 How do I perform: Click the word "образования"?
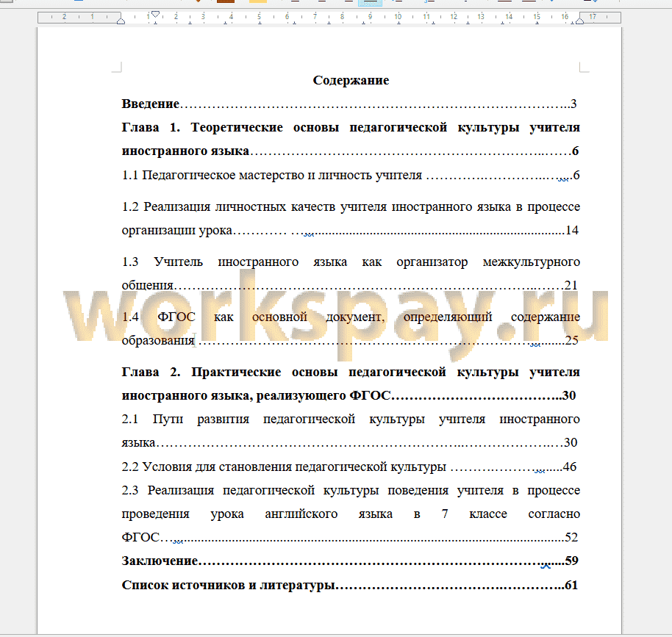(x=158, y=341)
